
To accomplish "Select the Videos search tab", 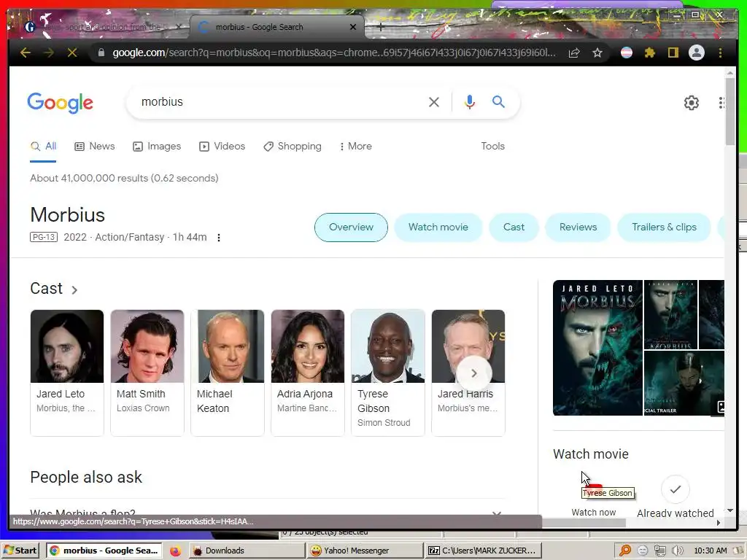I will pos(222,146).
